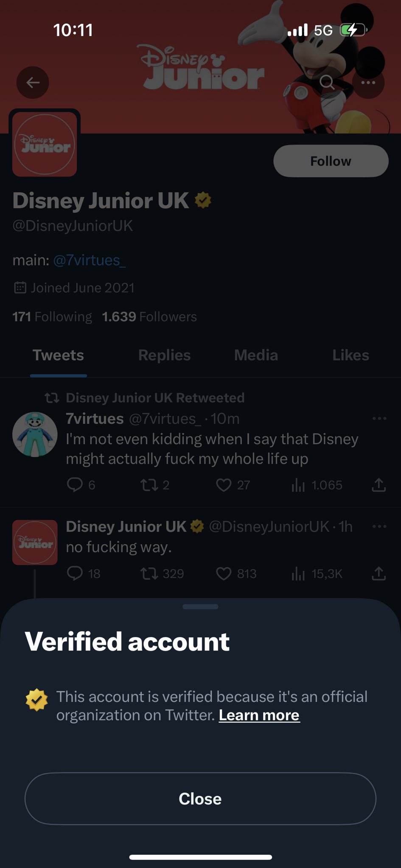Open the @7virtues_ main account link
Screen dimensions: 401x868
(89, 260)
